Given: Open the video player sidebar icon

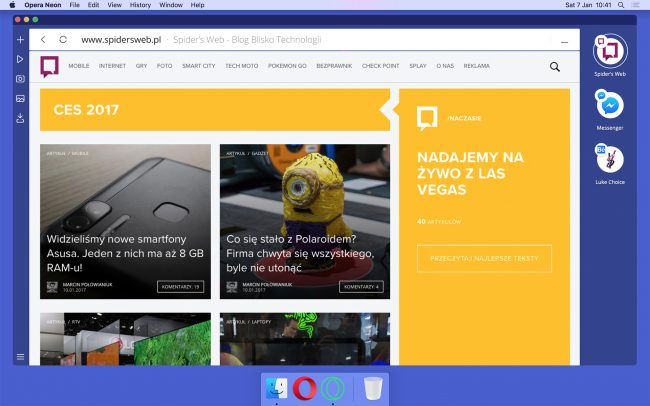Looking at the screenshot, I should click(x=20, y=59).
